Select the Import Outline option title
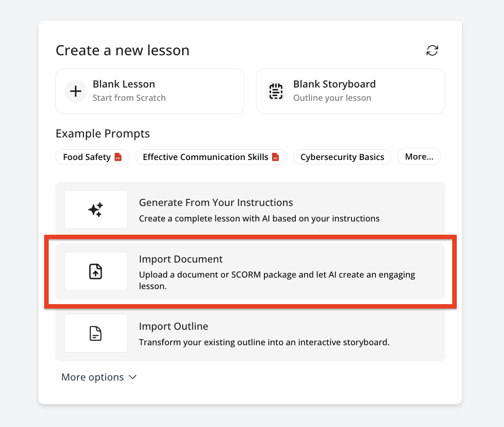 (173, 326)
